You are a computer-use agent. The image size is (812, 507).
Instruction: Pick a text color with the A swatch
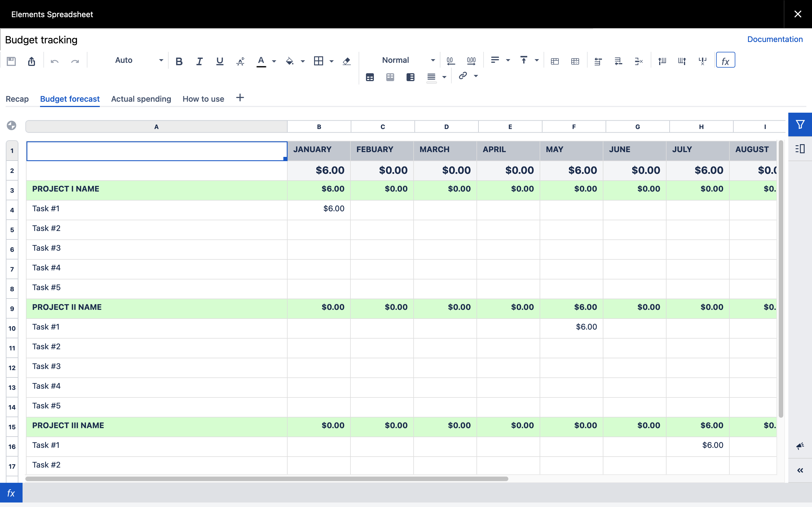[261, 61]
